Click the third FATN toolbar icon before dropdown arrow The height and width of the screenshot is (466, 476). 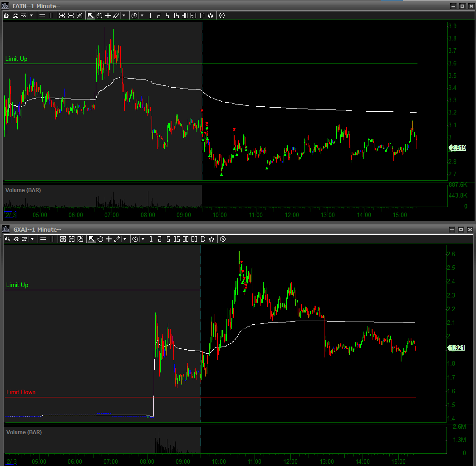(24, 15)
